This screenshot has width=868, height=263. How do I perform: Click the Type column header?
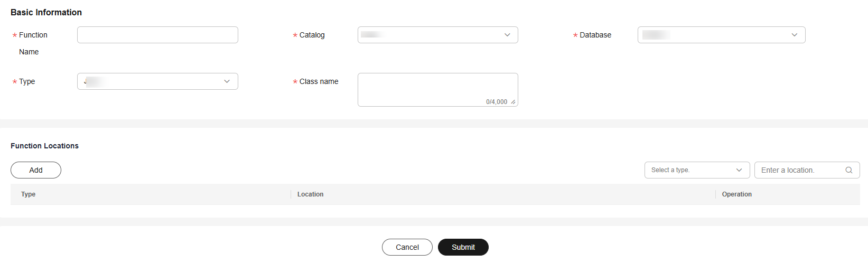pyautogui.click(x=29, y=194)
